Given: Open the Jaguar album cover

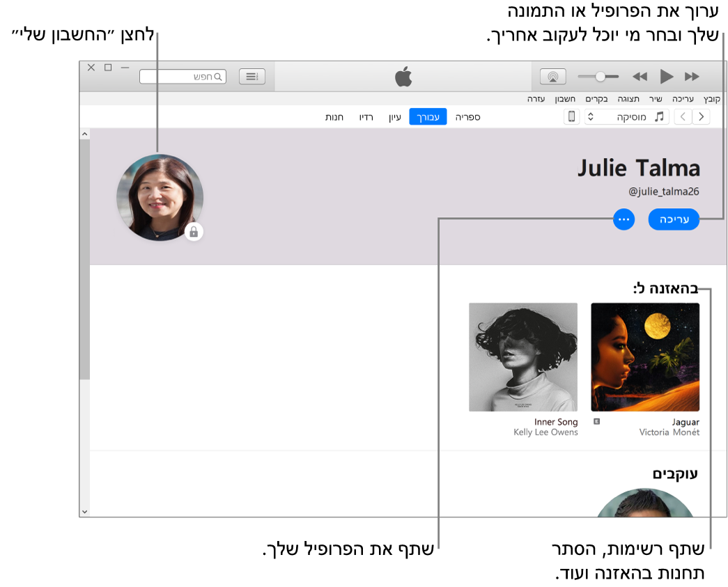Looking at the screenshot, I should pyautogui.click(x=645, y=357).
